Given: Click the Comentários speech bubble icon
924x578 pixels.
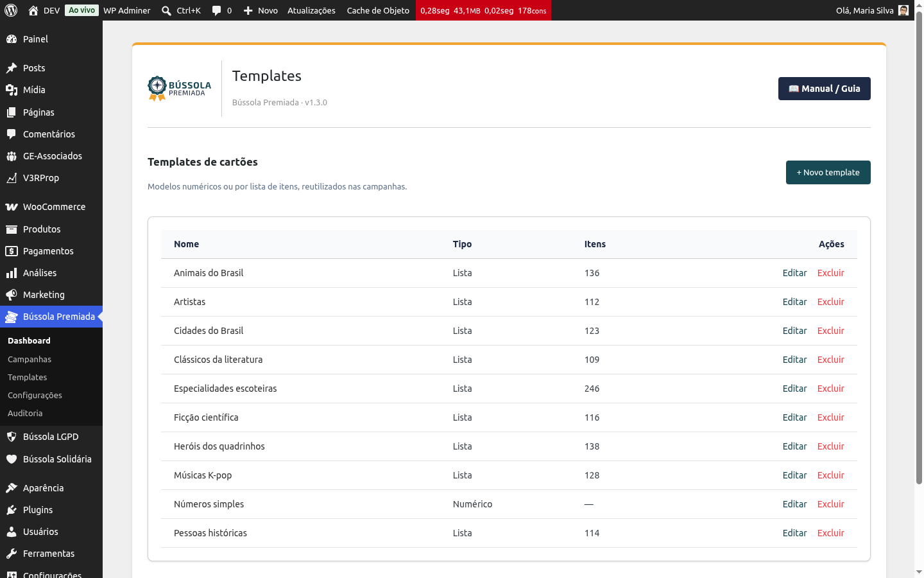Looking at the screenshot, I should [12, 134].
